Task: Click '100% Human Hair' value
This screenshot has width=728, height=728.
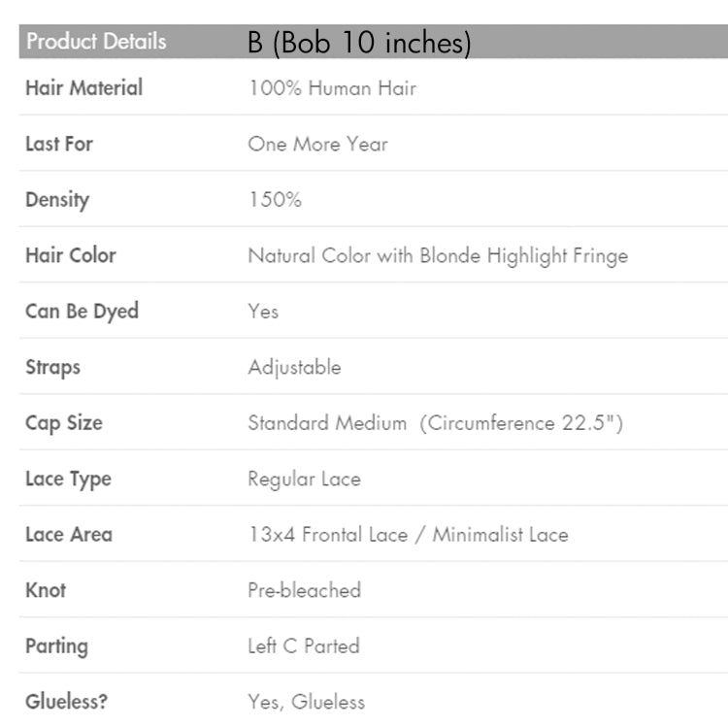Action: pos(332,88)
